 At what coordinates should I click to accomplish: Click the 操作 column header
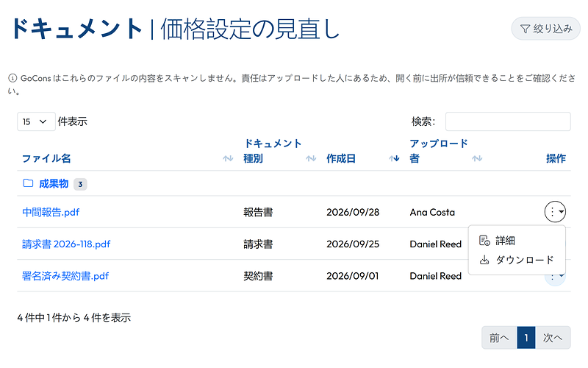click(556, 158)
